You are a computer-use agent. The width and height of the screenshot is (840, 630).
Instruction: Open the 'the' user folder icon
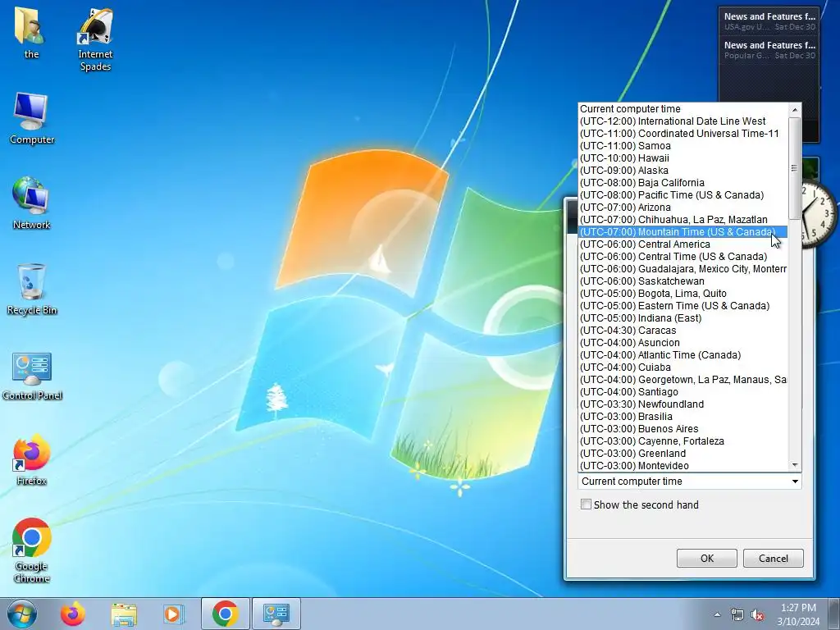30,33
